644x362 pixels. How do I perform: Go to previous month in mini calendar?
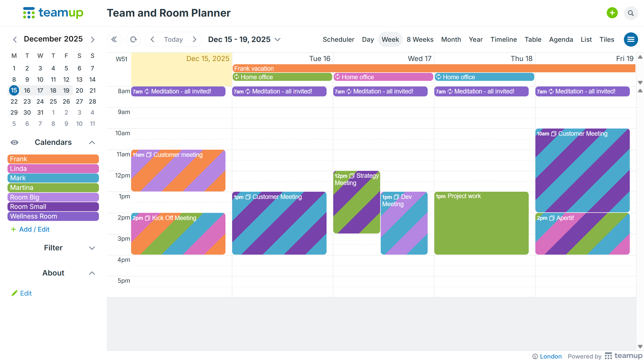click(15, 40)
